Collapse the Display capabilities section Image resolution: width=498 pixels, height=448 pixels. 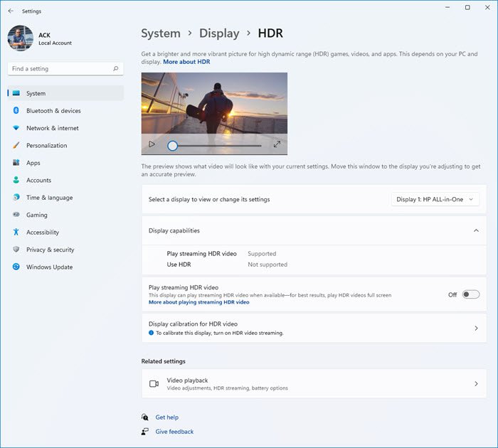click(476, 230)
